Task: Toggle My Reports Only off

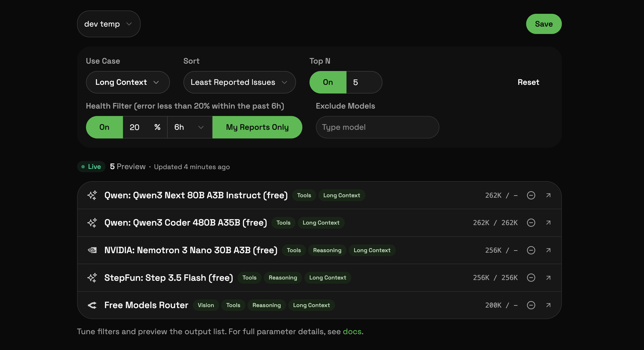Action: [x=257, y=127]
